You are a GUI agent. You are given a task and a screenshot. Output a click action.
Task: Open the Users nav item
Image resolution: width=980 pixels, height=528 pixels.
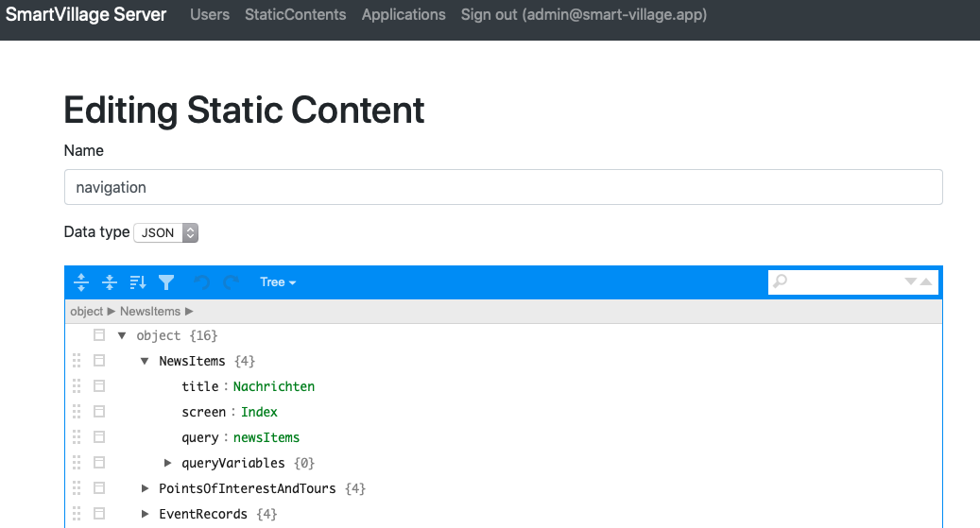pos(210,15)
